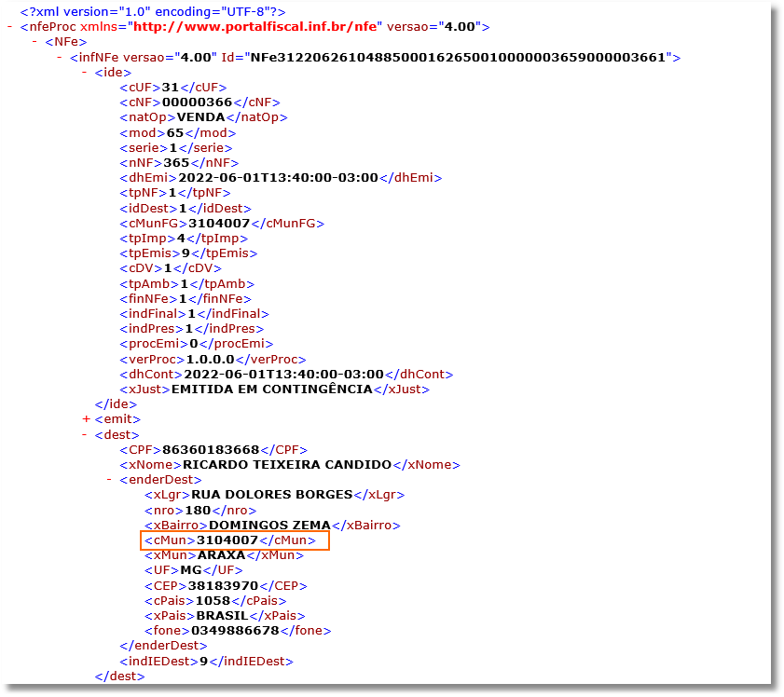Collapse the infNFe node
The width and height of the screenshot is (784, 697).
click(60, 58)
